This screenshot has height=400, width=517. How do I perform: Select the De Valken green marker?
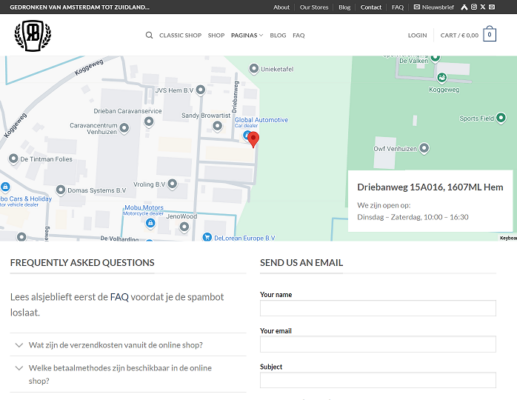[435, 58]
